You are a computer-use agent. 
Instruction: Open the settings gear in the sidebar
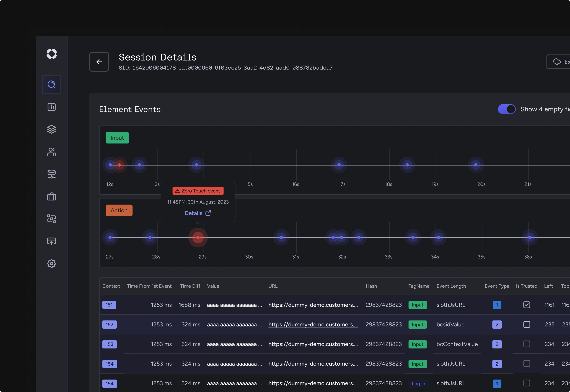51,264
